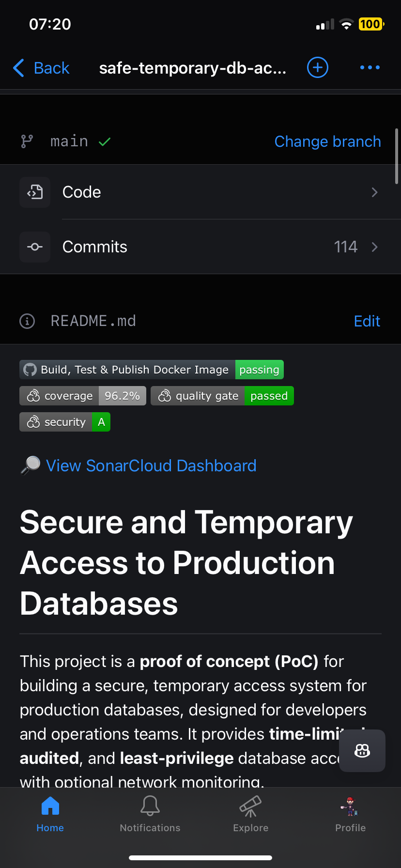401x868 pixels.
Task: Open the Profile avatar tab
Action: pyautogui.click(x=351, y=814)
